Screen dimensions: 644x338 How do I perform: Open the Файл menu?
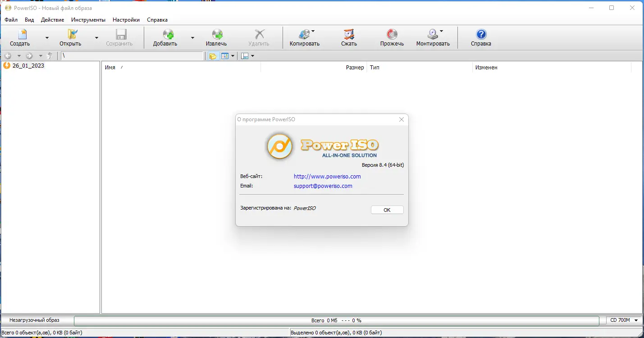(11, 20)
